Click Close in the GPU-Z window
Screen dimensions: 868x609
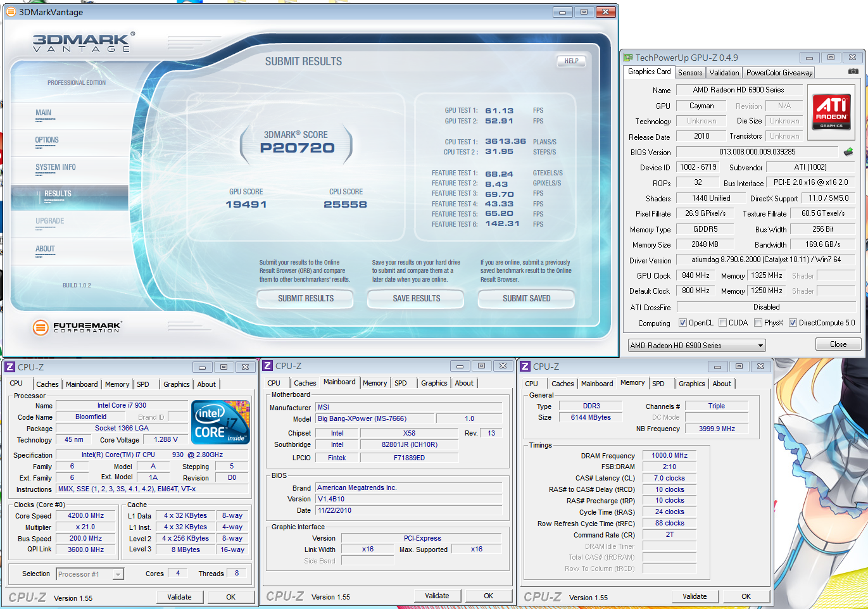pyautogui.click(x=838, y=344)
